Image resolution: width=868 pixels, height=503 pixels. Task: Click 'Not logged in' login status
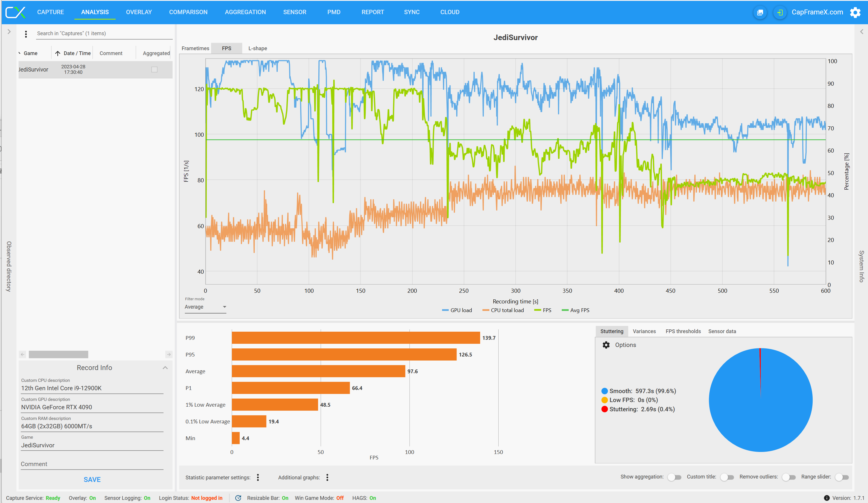207,498
